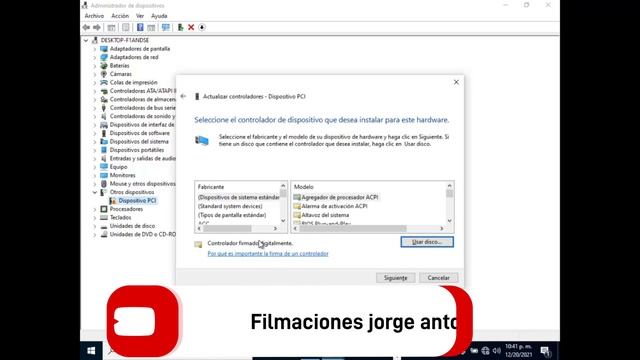Select (Dispositivos de sistema estándar) manufacturer
640x360 pixels.
click(238, 197)
